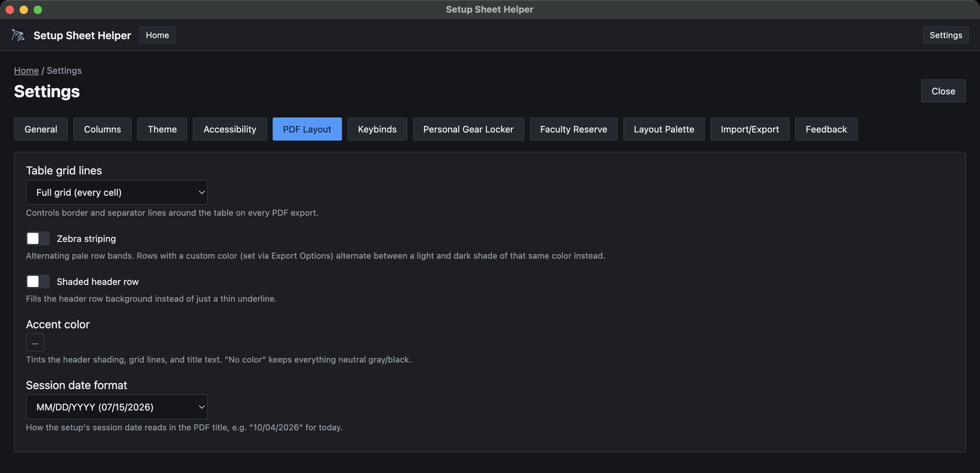Go to the Accessibility tab
The width and height of the screenshot is (980, 473).
(230, 129)
